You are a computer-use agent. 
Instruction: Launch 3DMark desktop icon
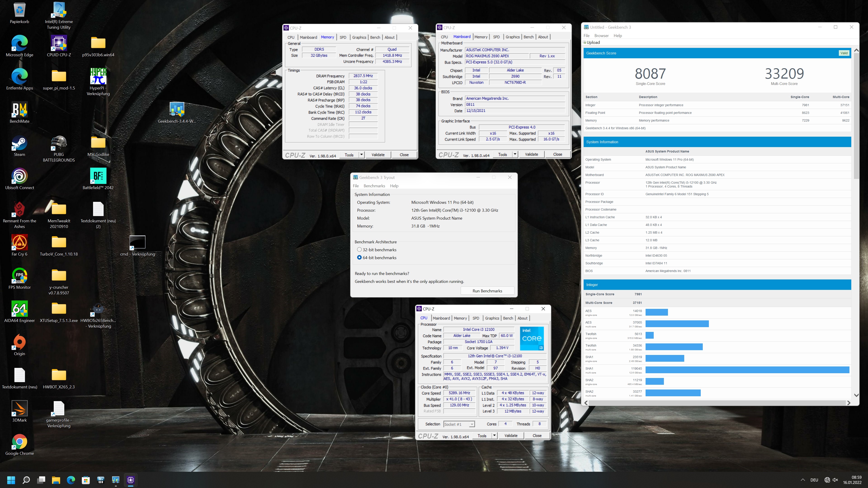coord(19,411)
